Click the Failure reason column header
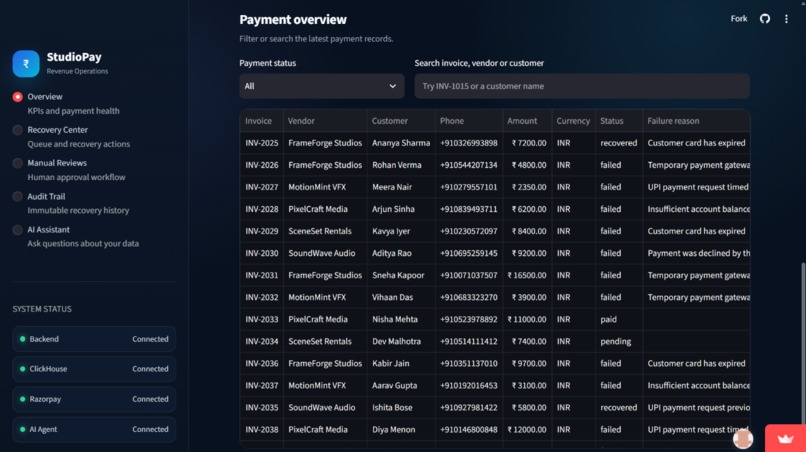Viewport: 806px width, 452px height. (x=696, y=121)
